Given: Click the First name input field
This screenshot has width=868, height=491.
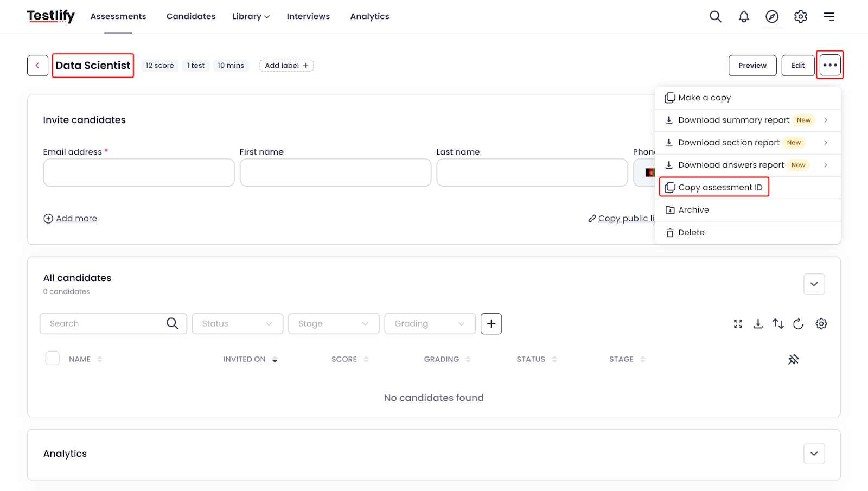Looking at the screenshot, I should (336, 173).
